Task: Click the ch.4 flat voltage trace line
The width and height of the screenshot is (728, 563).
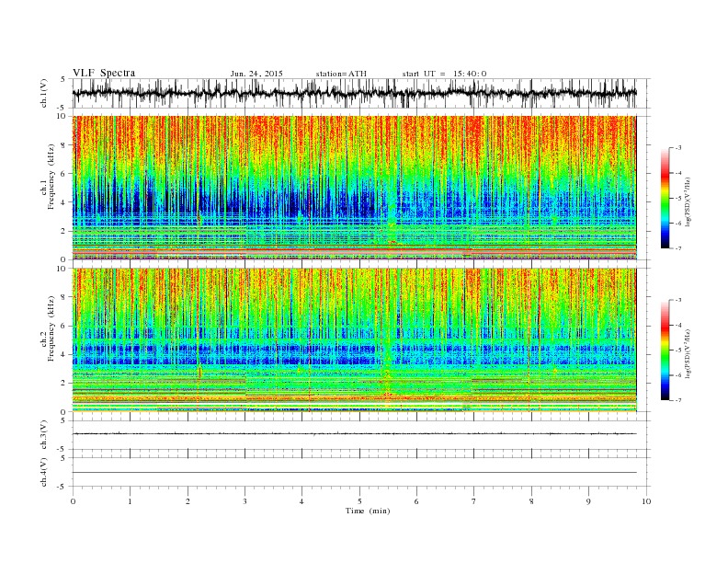Action: coord(355,473)
